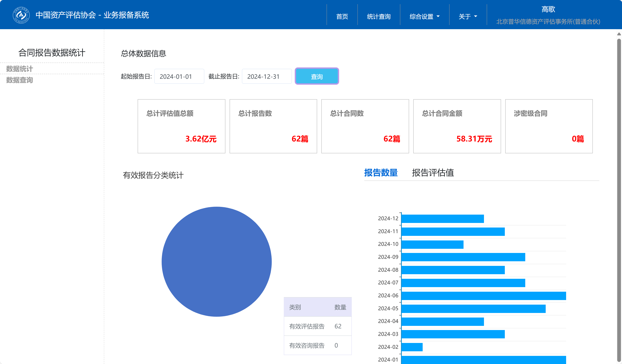Click the 总计评估值总额 summary card
The height and width of the screenshot is (364, 622).
click(x=181, y=126)
